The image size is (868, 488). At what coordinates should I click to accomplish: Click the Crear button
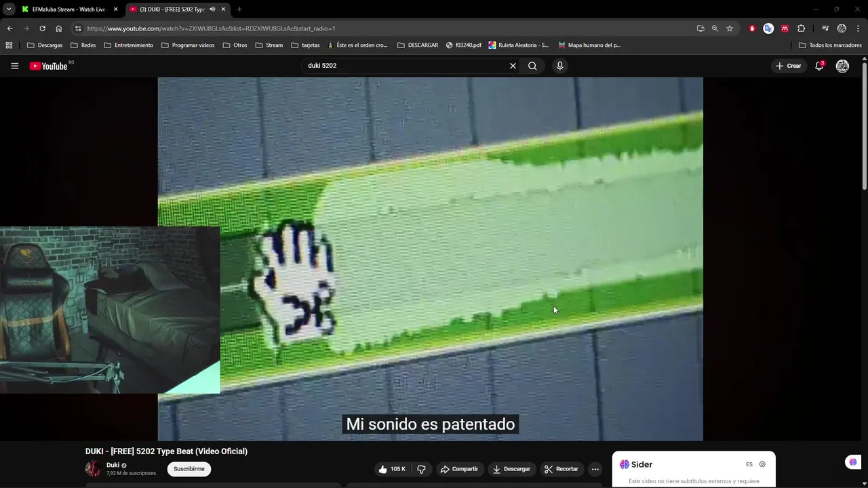click(x=789, y=66)
